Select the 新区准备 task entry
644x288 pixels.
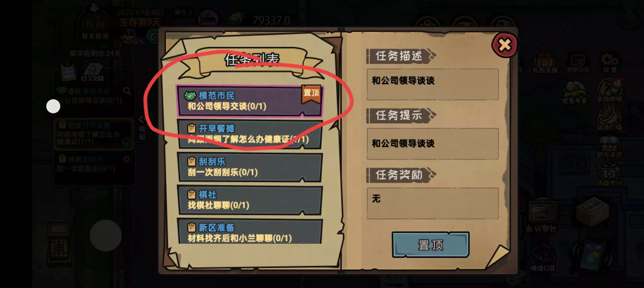(x=249, y=231)
